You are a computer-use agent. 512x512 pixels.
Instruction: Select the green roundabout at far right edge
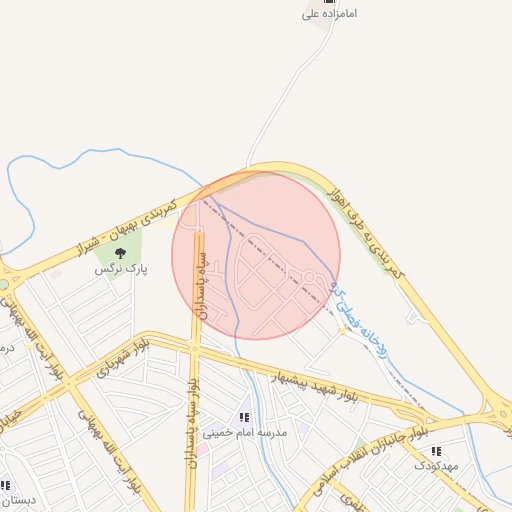(x=503, y=414)
